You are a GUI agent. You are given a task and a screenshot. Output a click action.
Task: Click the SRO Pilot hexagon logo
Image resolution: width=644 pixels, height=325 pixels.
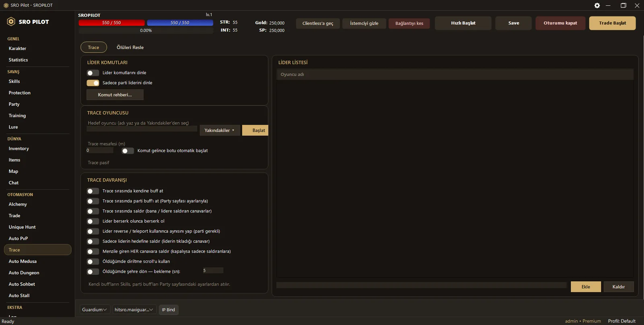tap(11, 22)
